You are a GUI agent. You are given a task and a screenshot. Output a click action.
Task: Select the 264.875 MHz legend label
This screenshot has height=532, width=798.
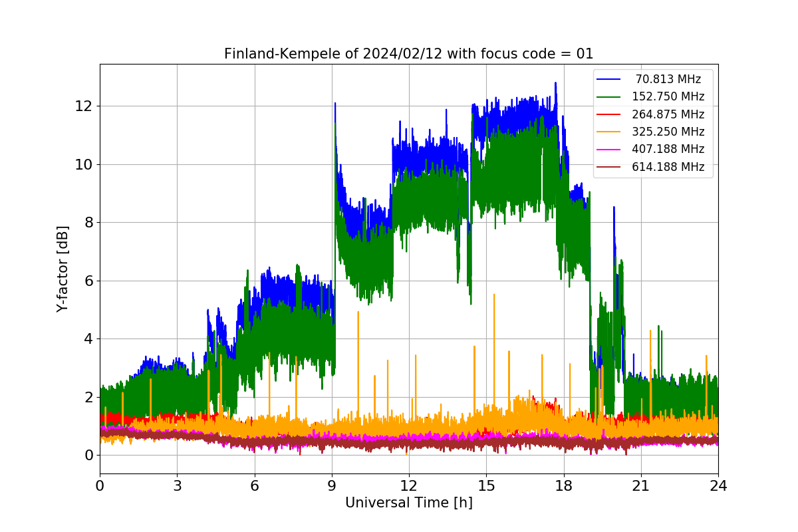[668, 114]
